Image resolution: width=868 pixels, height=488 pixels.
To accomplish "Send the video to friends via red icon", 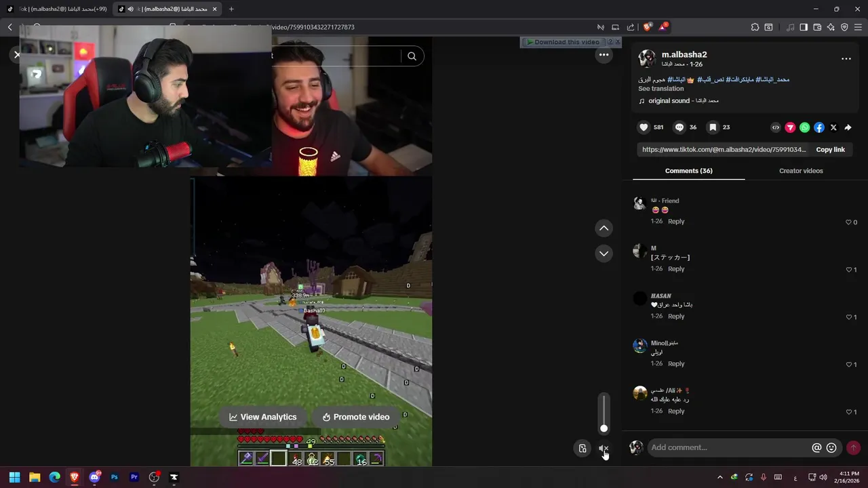I will pyautogui.click(x=790, y=127).
